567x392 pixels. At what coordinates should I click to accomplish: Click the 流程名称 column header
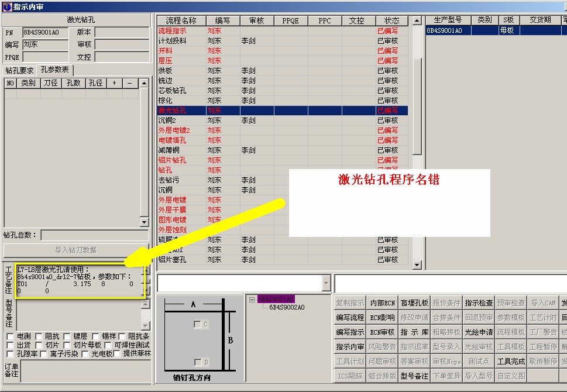(181, 20)
